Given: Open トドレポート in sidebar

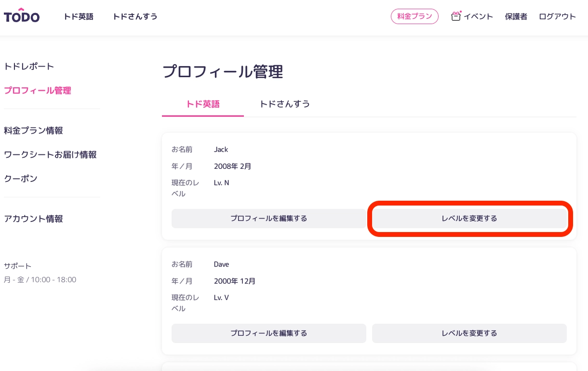Looking at the screenshot, I should coord(29,67).
